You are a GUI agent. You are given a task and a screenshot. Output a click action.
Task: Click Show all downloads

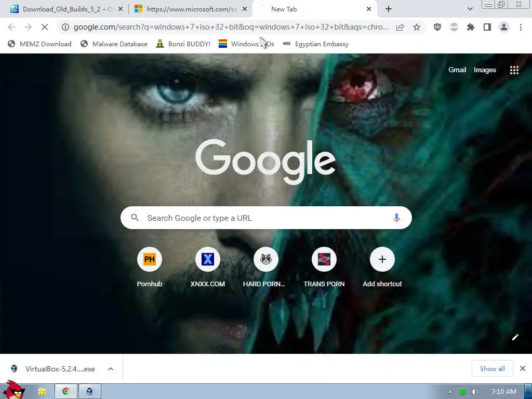coord(492,368)
